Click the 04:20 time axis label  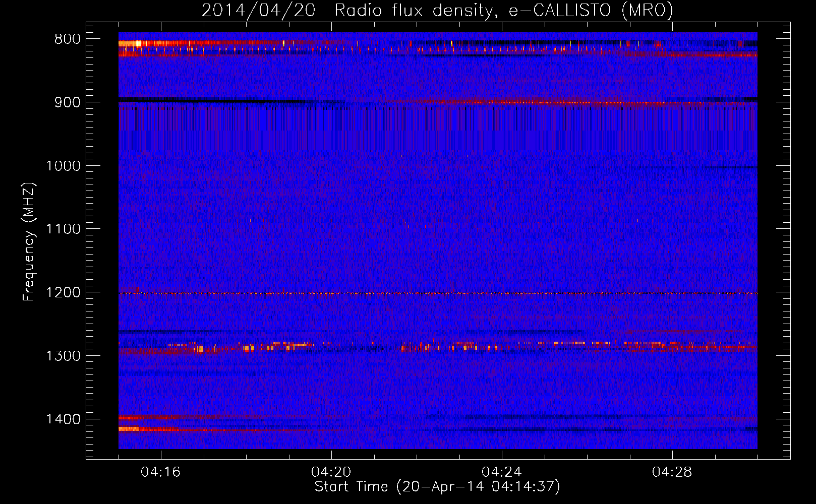tap(331, 472)
